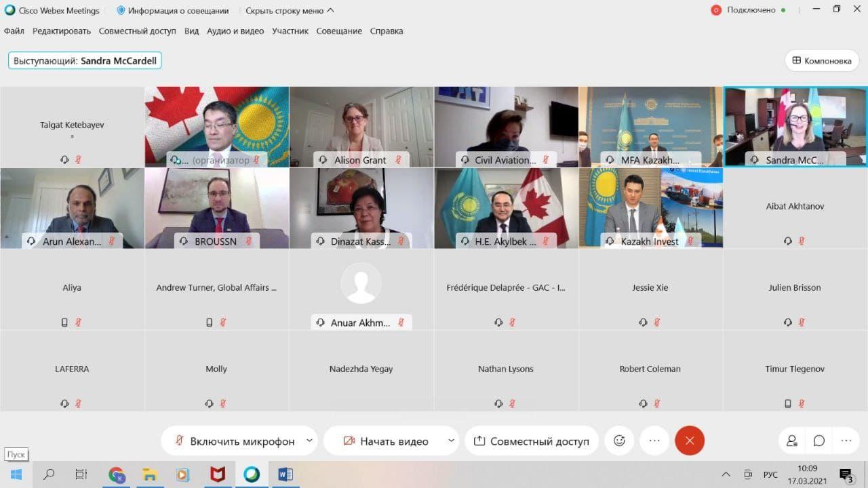Image resolution: width=868 pixels, height=488 pixels.
Task: Open the chat panel icon
Action: 819,441
